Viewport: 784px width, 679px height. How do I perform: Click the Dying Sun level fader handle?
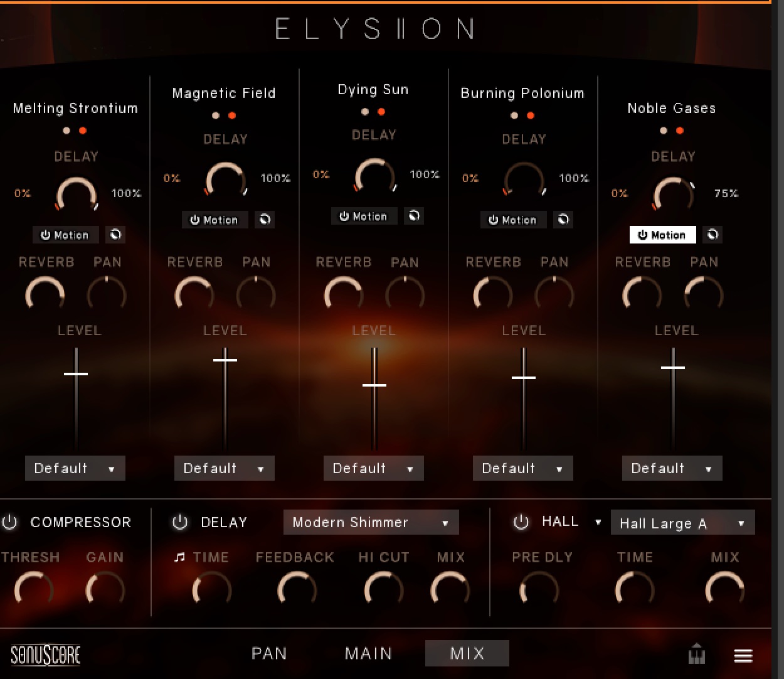click(374, 385)
